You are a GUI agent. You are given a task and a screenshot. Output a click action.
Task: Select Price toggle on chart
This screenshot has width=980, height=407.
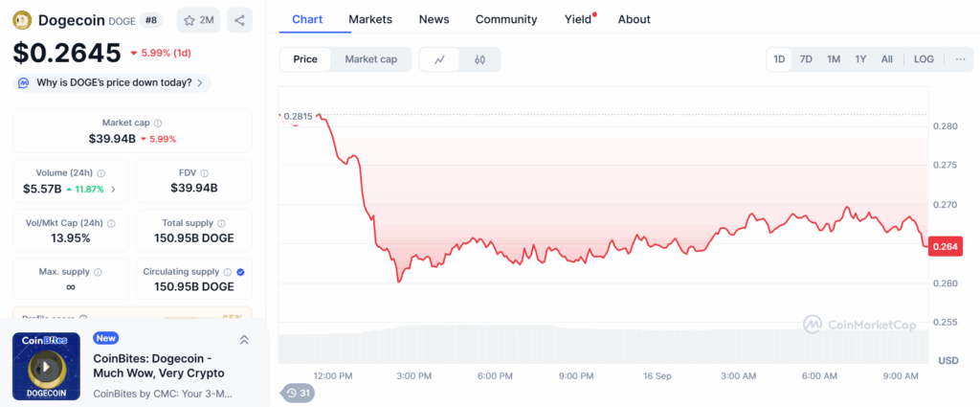tap(305, 59)
